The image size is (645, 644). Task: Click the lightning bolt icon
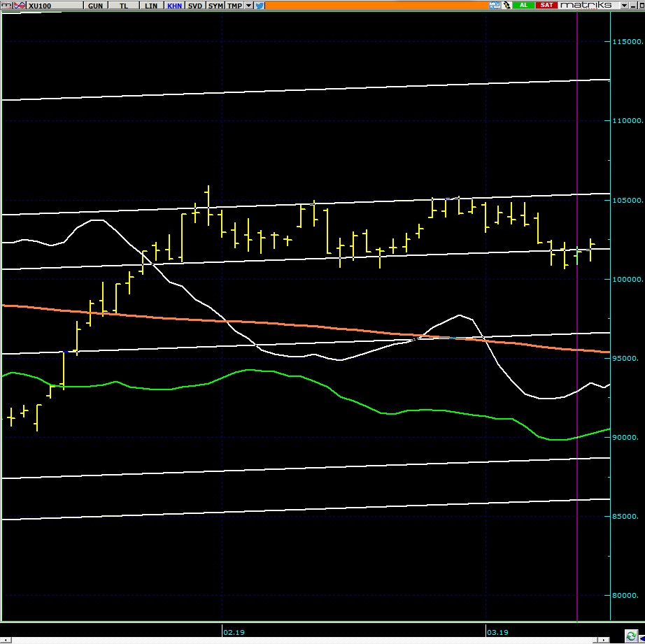point(506,6)
